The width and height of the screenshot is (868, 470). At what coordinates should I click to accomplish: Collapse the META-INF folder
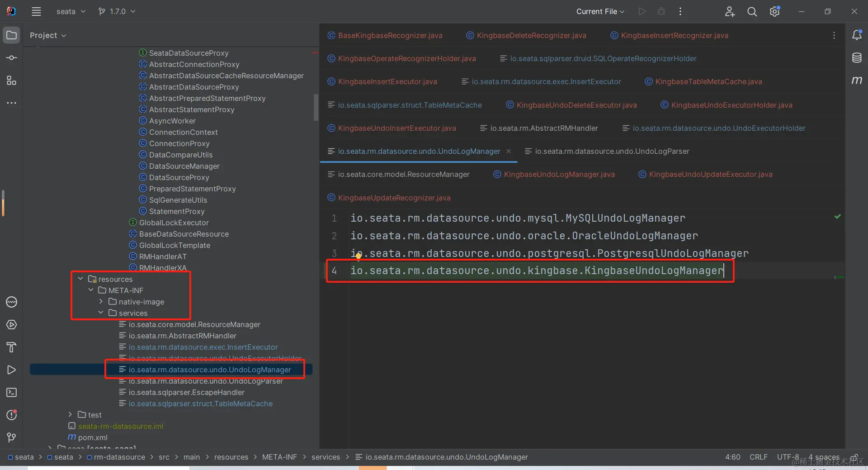91,290
